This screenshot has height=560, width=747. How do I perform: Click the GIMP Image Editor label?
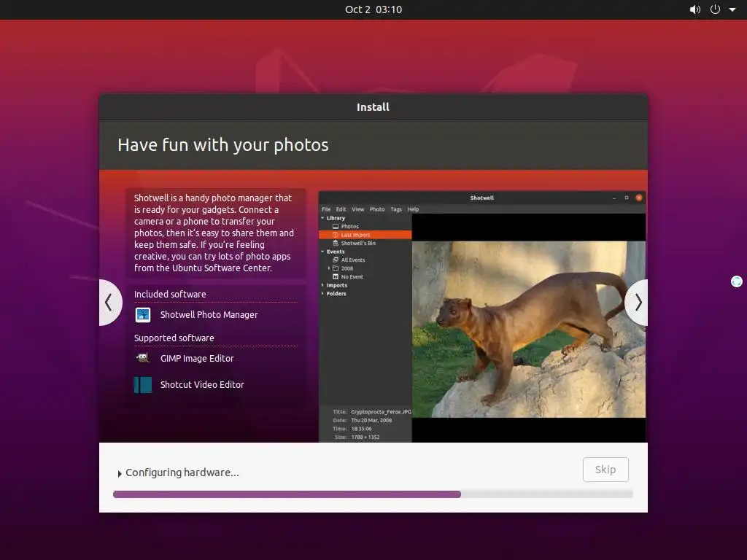pyautogui.click(x=197, y=359)
